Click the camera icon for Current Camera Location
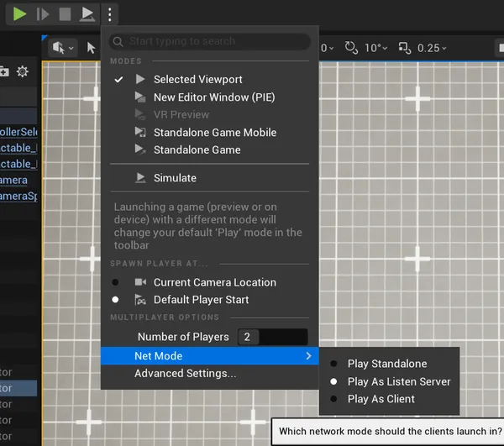 tap(140, 282)
